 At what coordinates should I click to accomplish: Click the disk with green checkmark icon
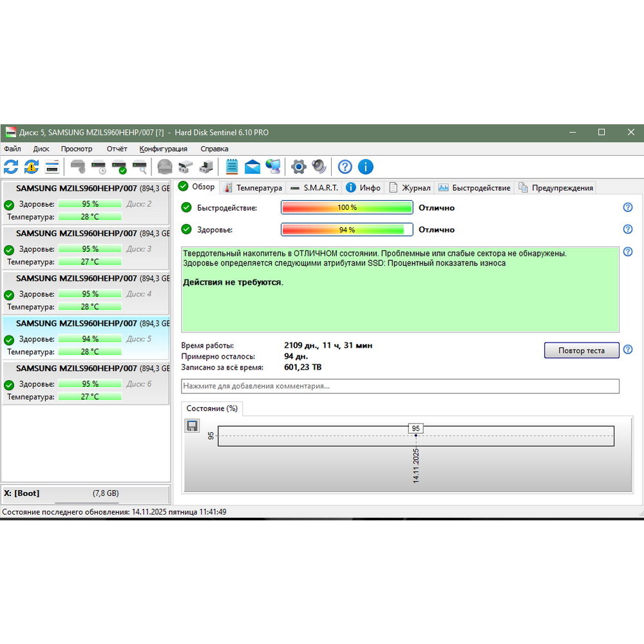click(x=119, y=167)
